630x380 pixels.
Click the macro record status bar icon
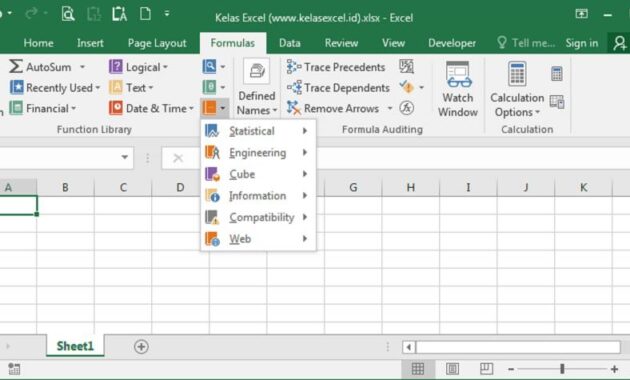[x=14, y=369]
